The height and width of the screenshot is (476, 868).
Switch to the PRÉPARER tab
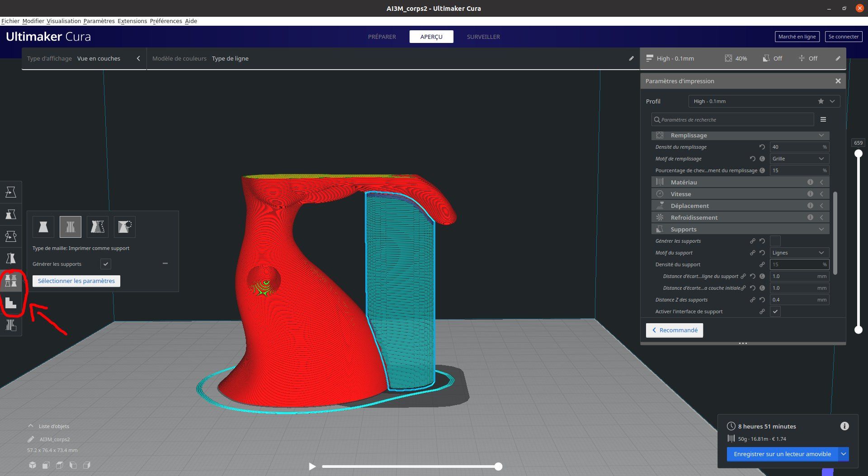[382, 37]
